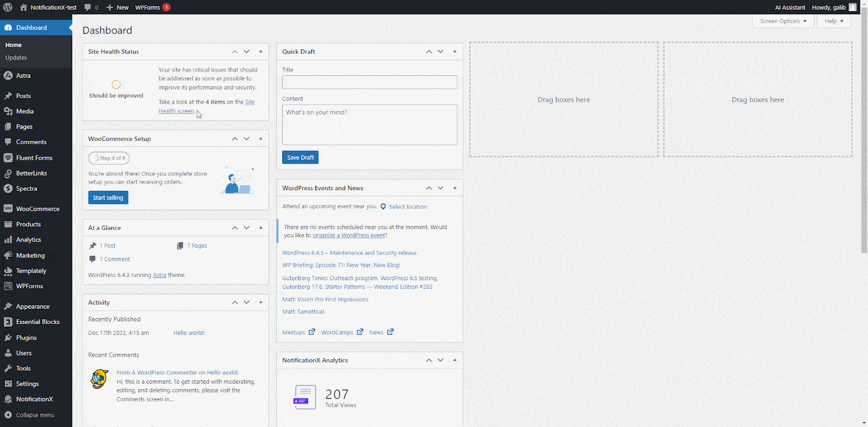Click the Settings icon in sidebar

(8, 384)
